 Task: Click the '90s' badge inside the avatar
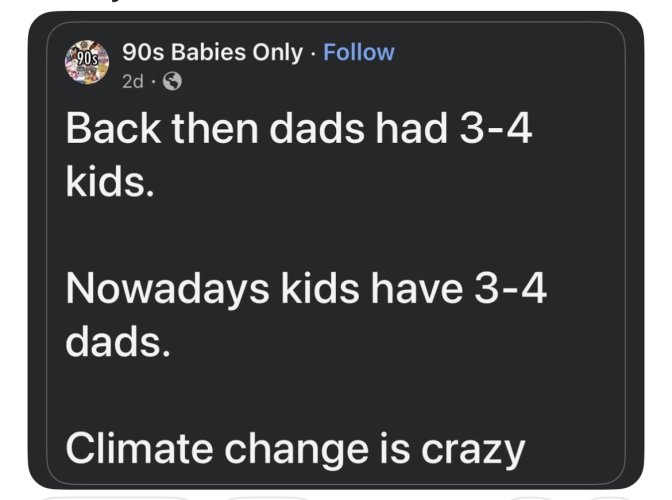87,58
